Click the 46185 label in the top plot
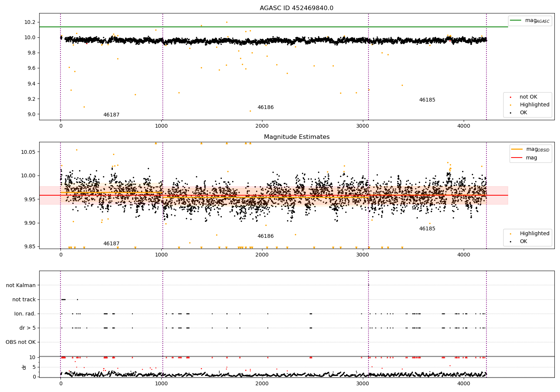This screenshot has width=560, height=392. pyautogui.click(x=427, y=100)
